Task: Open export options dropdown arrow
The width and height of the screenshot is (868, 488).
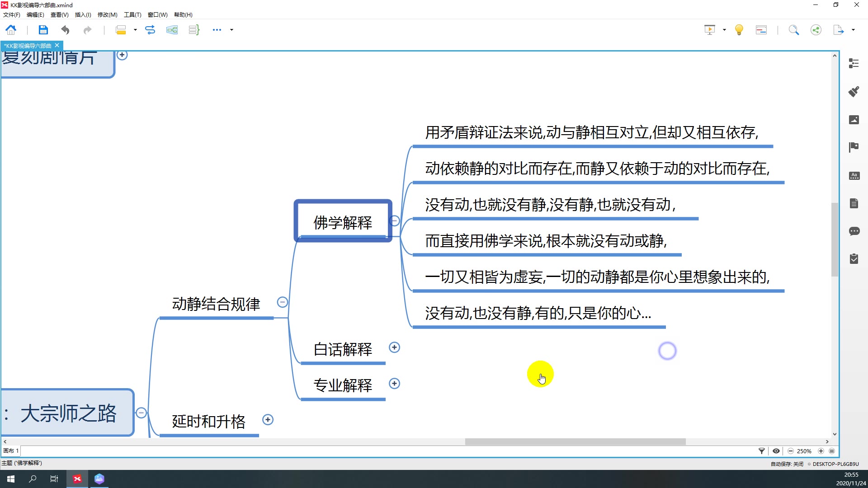Action: click(x=853, y=30)
